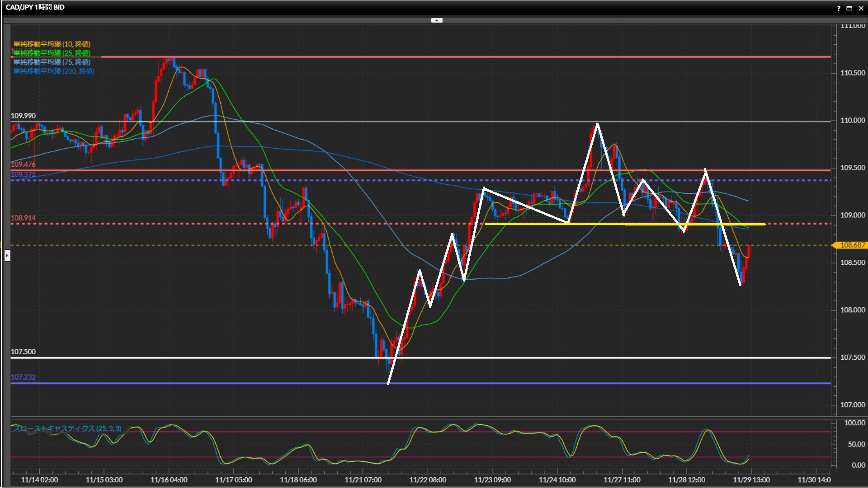Image resolution: width=868 pixels, height=488 pixels.
Task: Close the CAD/JPY chart window
Action: 861,8
